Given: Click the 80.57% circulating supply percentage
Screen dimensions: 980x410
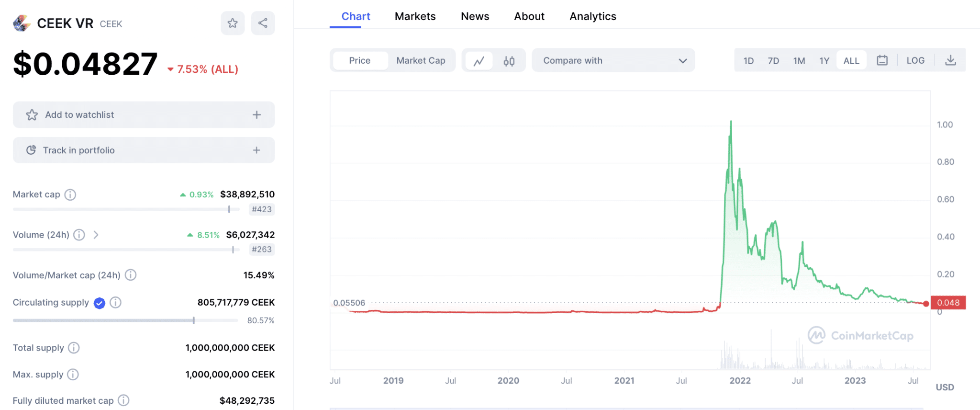Looking at the screenshot, I should coord(261,320).
